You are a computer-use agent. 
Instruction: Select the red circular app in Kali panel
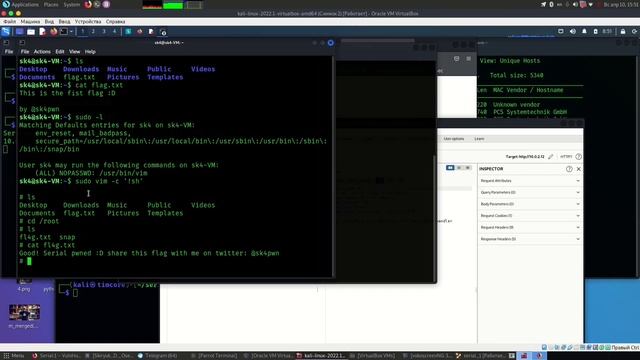pyautogui.click(x=140, y=32)
